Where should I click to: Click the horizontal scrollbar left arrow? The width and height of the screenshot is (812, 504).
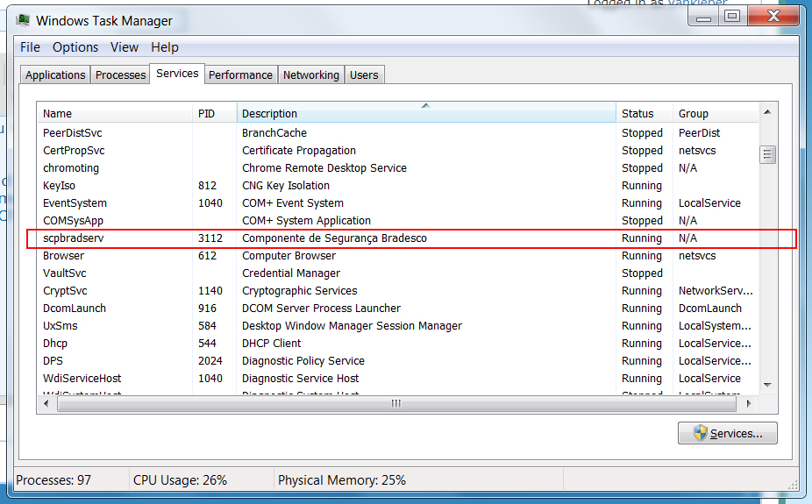point(46,403)
